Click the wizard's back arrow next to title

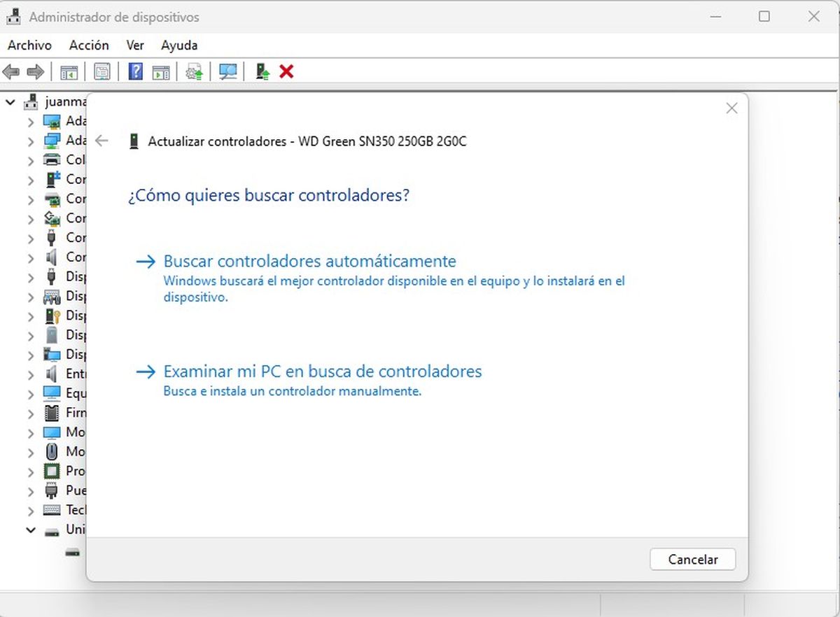[101, 141]
